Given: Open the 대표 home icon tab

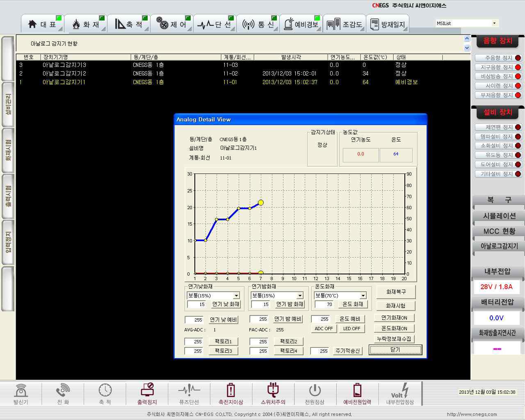Looking at the screenshot, I should click(42, 24).
